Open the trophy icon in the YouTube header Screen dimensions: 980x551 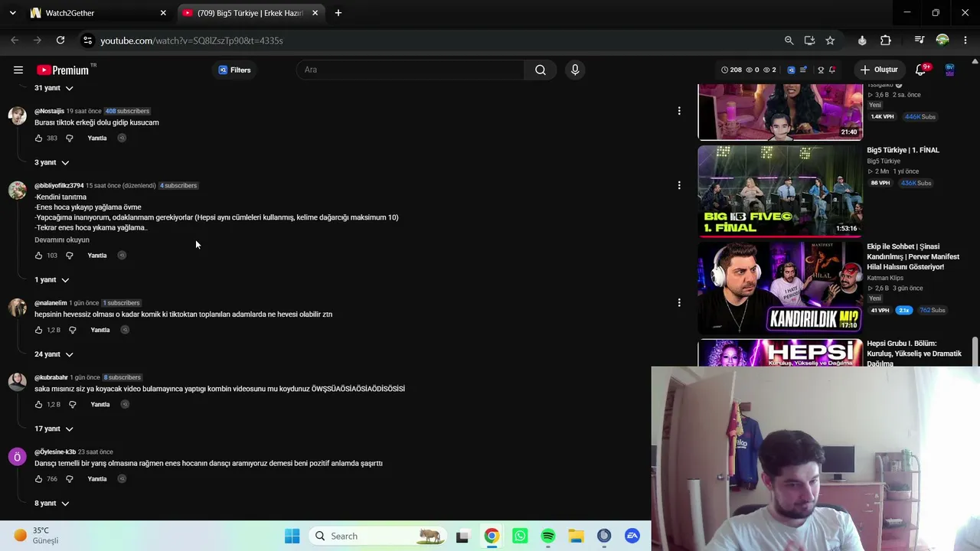pyautogui.click(x=821, y=70)
